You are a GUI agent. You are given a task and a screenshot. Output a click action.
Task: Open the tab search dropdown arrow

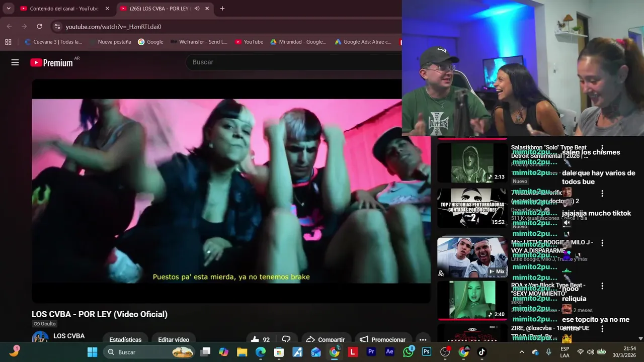click(x=9, y=9)
